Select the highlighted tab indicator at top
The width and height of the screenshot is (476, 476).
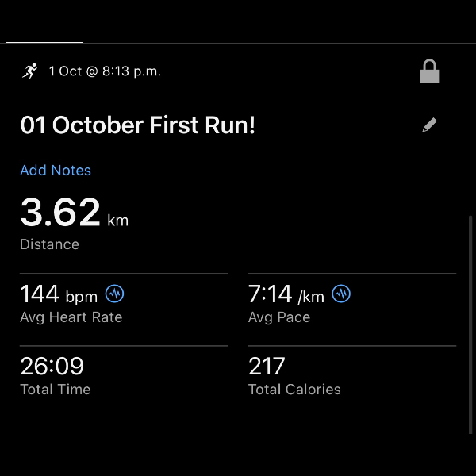click(x=44, y=42)
